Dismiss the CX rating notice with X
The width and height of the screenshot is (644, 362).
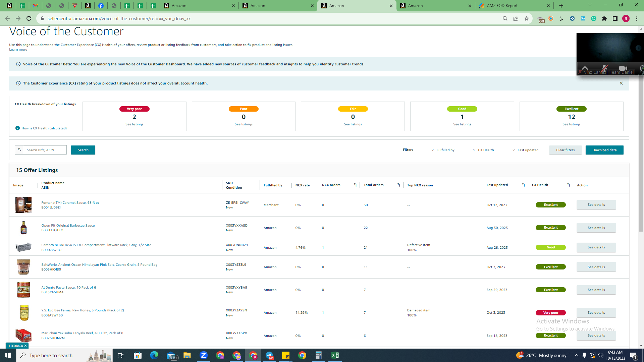(621, 83)
